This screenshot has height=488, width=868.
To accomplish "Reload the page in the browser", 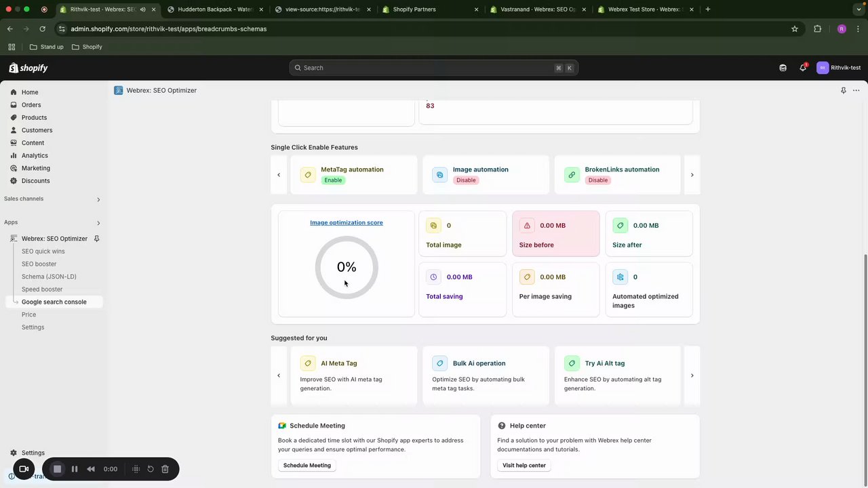I will [42, 29].
